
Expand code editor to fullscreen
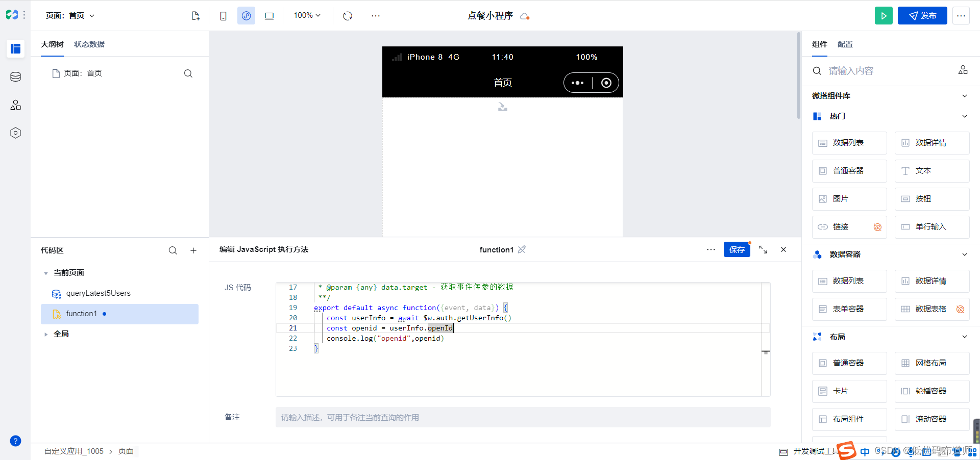point(763,249)
